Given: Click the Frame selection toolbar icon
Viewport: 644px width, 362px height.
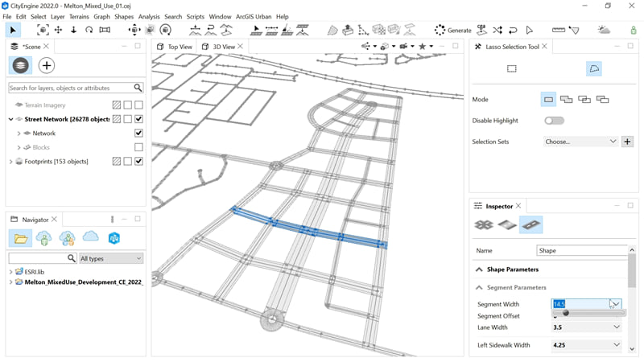Looking at the screenshot, I should click(x=43, y=30).
